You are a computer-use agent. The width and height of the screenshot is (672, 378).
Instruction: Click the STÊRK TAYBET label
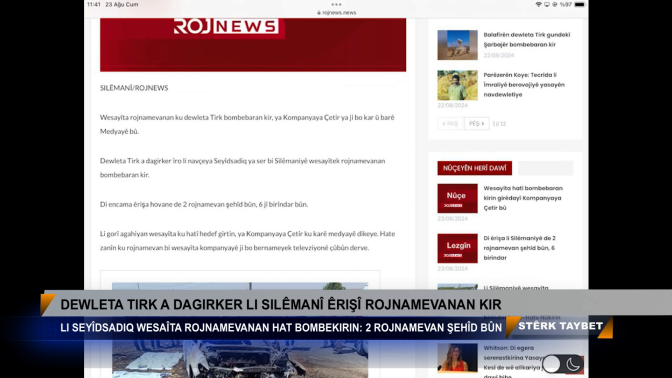coord(561,326)
